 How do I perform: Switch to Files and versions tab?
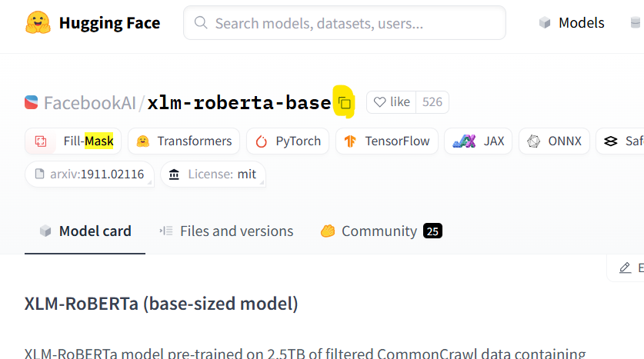[x=226, y=231]
